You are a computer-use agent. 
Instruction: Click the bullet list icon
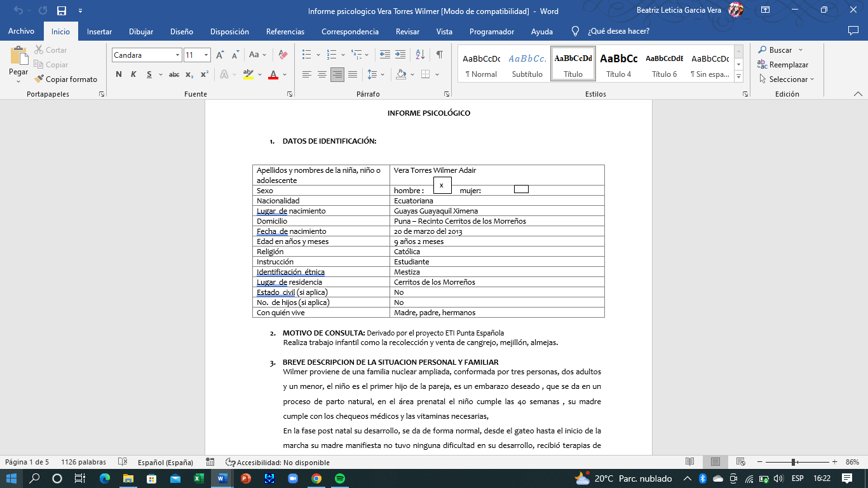click(x=307, y=55)
